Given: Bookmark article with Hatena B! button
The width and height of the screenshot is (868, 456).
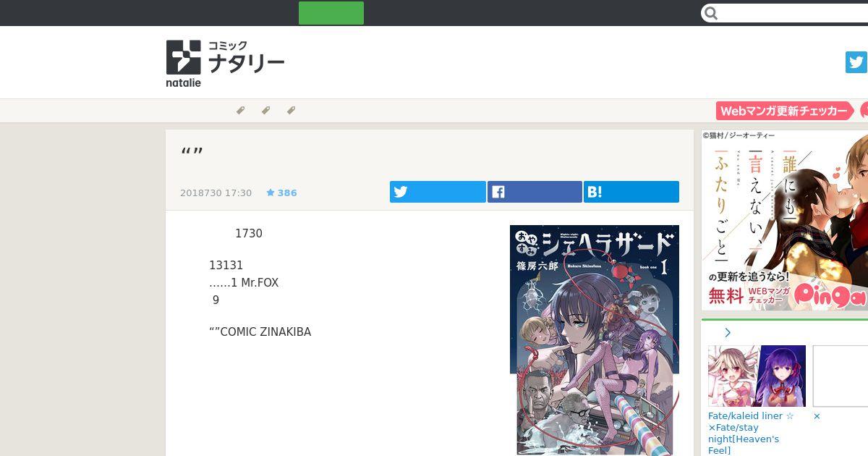Looking at the screenshot, I should (x=631, y=192).
